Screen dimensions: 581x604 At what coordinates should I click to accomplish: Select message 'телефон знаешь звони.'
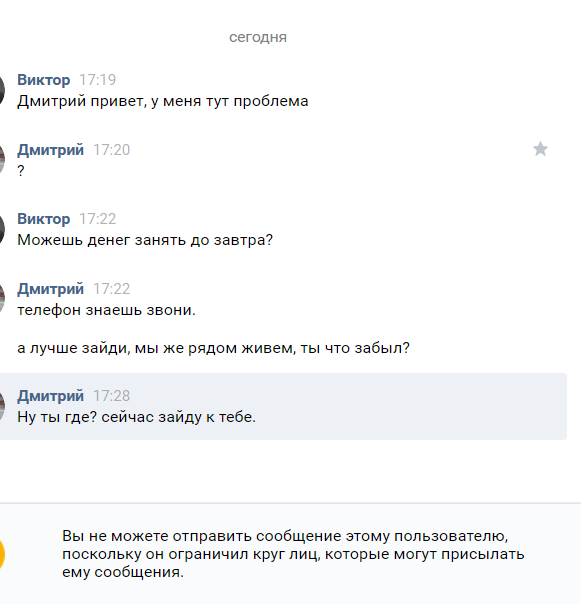(x=106, y=310)
